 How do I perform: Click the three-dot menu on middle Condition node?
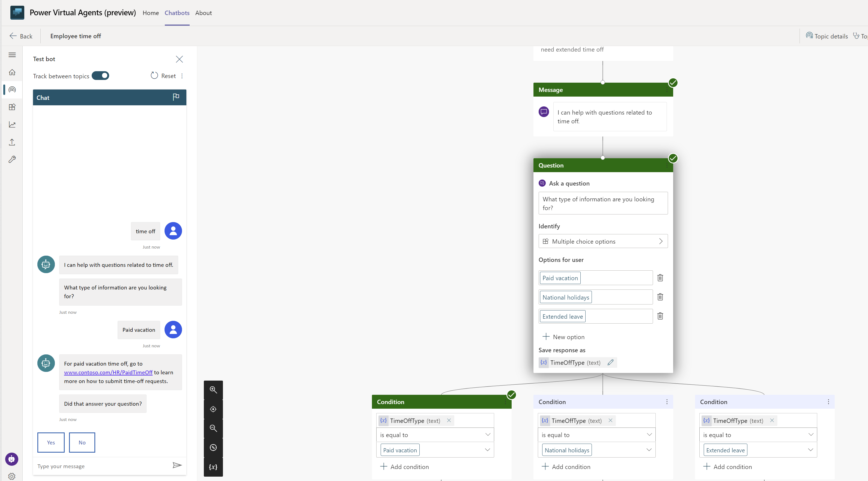click(x=667, y=402)
